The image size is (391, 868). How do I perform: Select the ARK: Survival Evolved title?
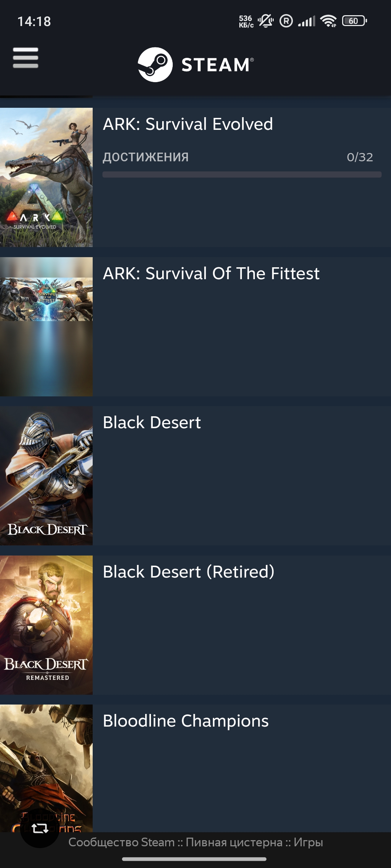point(188,124)
